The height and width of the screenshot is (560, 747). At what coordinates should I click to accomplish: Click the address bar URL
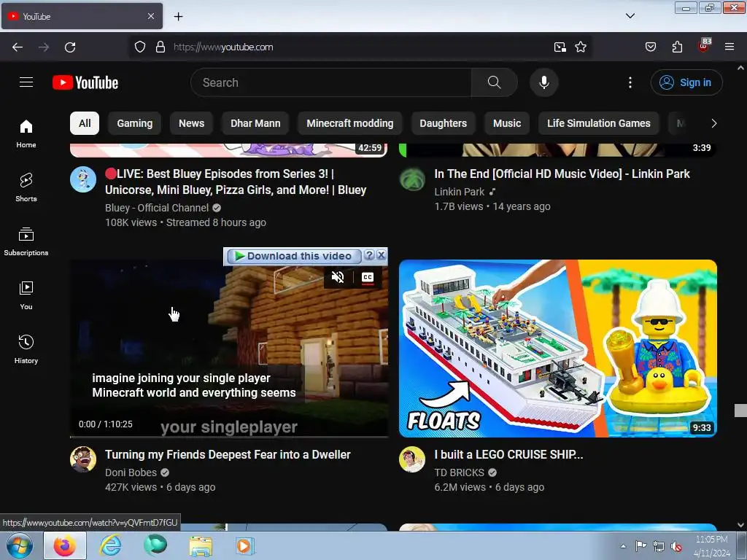223,47
